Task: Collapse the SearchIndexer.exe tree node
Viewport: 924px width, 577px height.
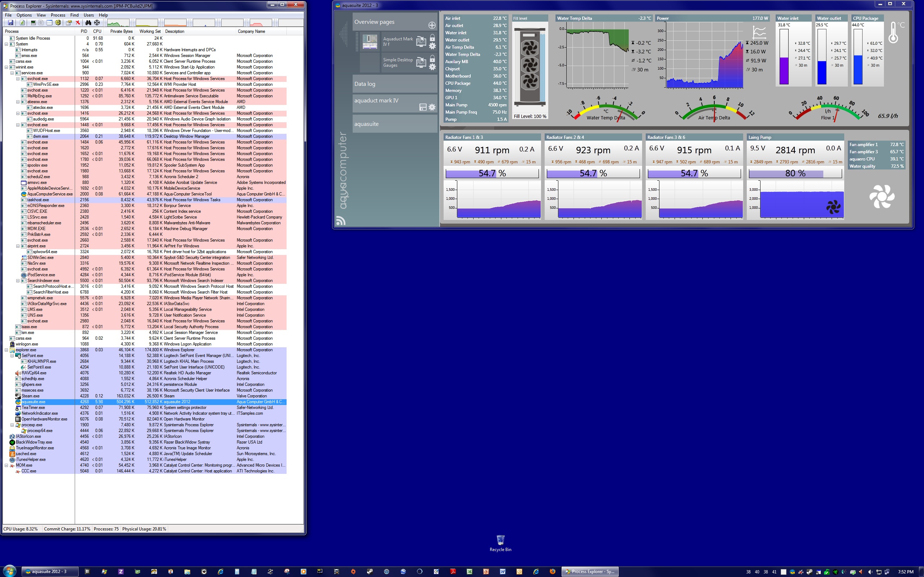Action: tap(18, 281)
